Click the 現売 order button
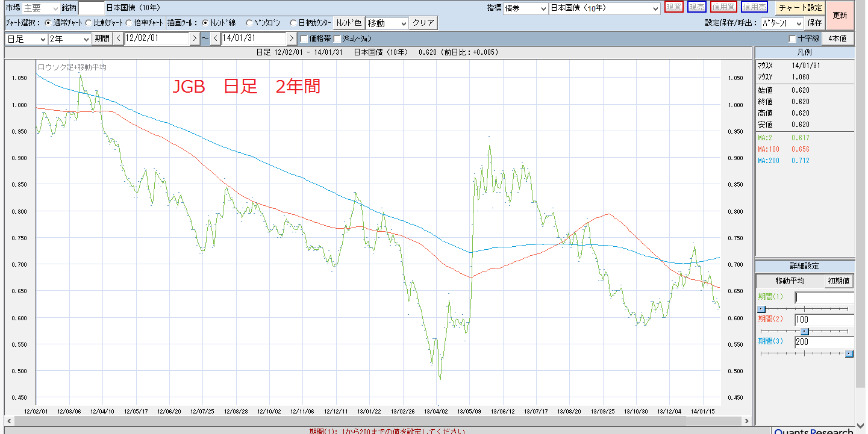Image resolution: width=868 pixels, height=434 pixels. [697, 7]
